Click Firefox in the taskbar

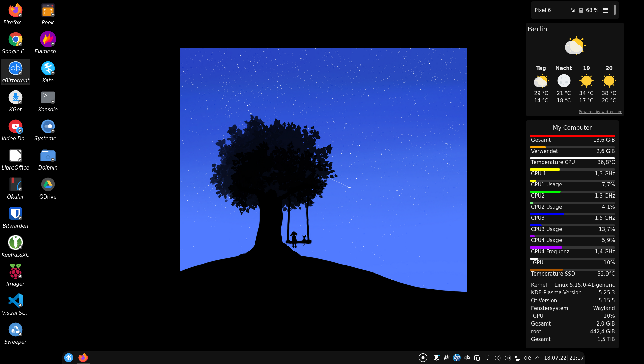[83, 358]
